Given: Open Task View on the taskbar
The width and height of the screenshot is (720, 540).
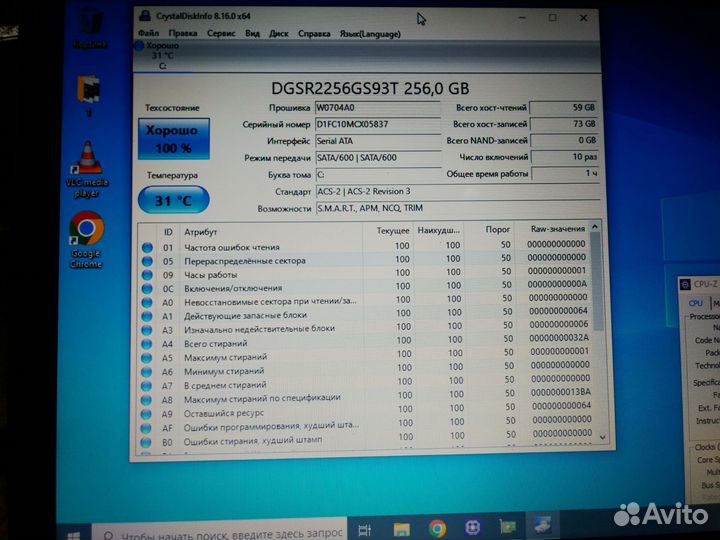Looking at the screenshot, I should (x=365, y=530).
